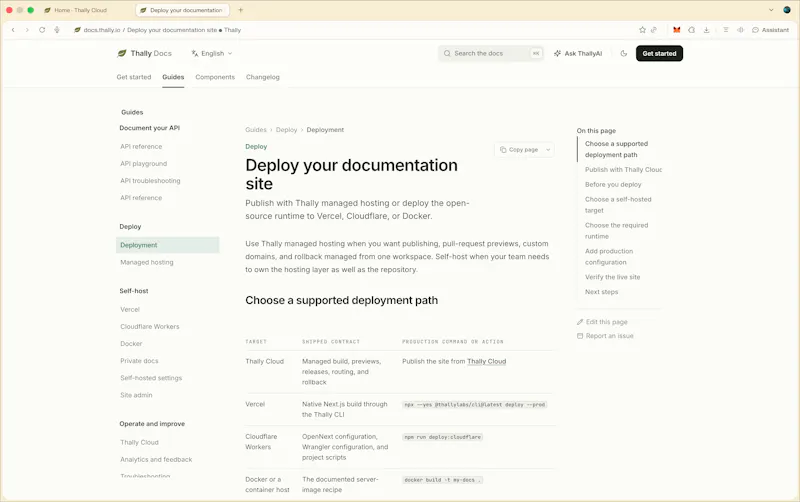Select Deployment in the sidebar
The image size is (800, 502).
167,245
